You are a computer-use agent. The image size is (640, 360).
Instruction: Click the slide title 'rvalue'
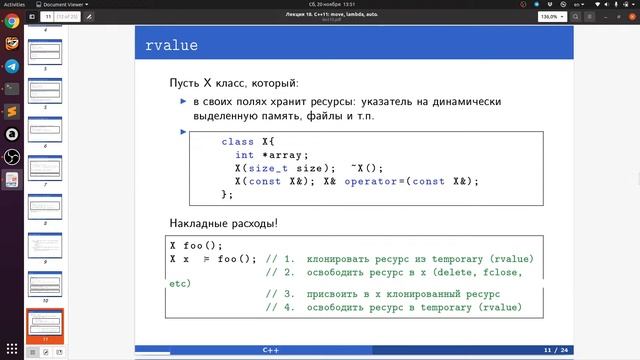click(171, 45)
